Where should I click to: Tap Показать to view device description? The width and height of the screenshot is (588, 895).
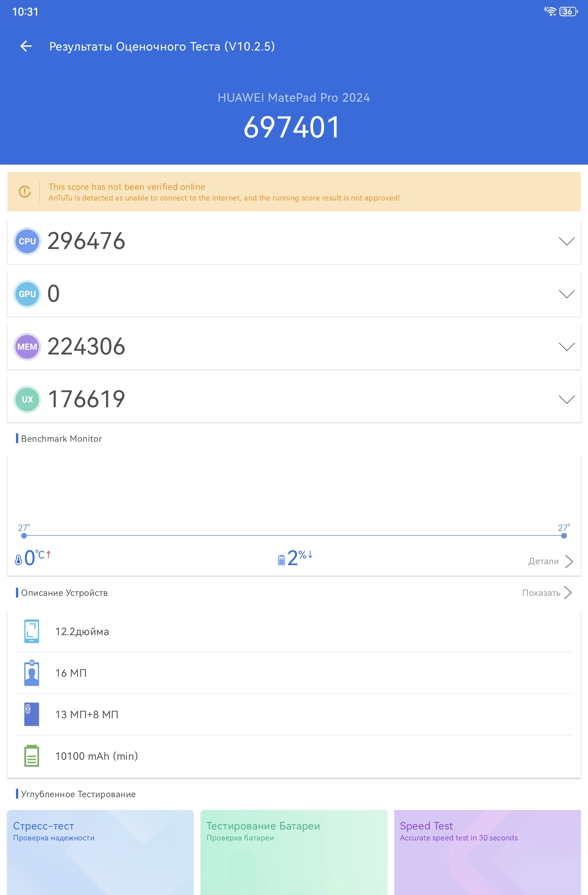[x=547, y=593]
